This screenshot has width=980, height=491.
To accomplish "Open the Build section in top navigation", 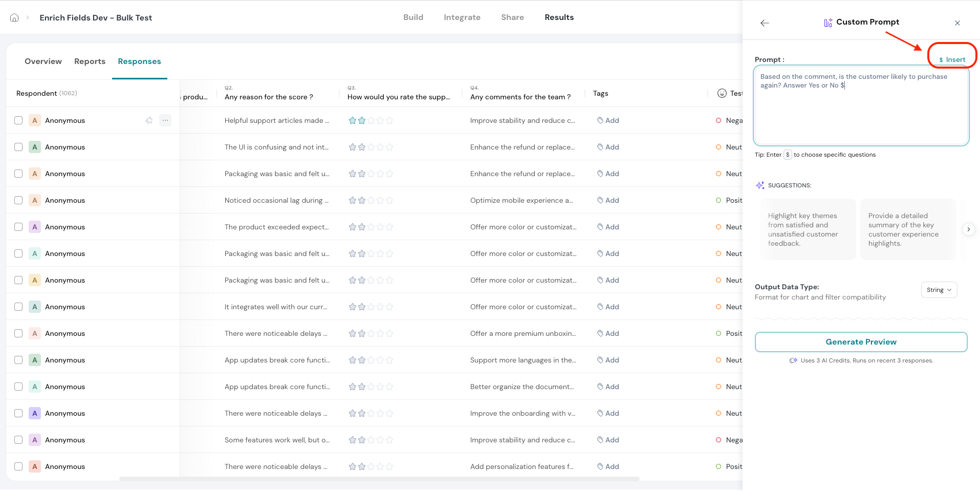I will click(413, 17).
